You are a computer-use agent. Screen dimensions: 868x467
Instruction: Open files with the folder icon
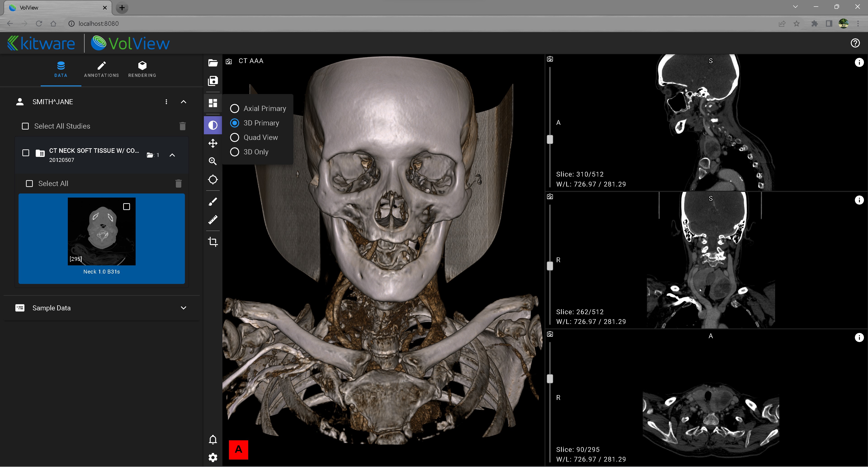click(213, 63)
